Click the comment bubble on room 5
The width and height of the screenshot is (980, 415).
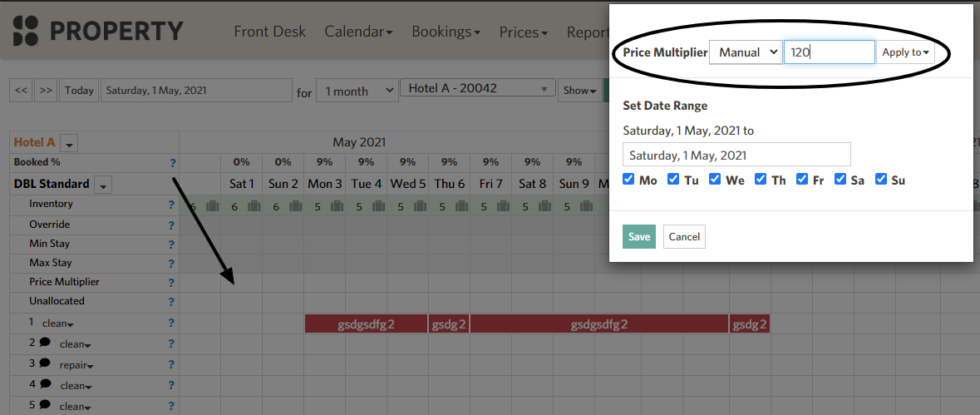(x=45, y=404)
